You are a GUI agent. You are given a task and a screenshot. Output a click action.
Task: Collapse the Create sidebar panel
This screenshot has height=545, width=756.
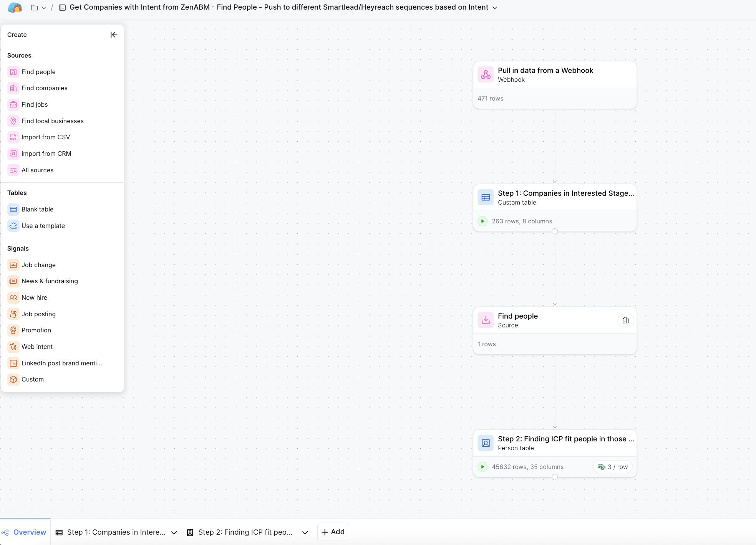tap(114, 35)
